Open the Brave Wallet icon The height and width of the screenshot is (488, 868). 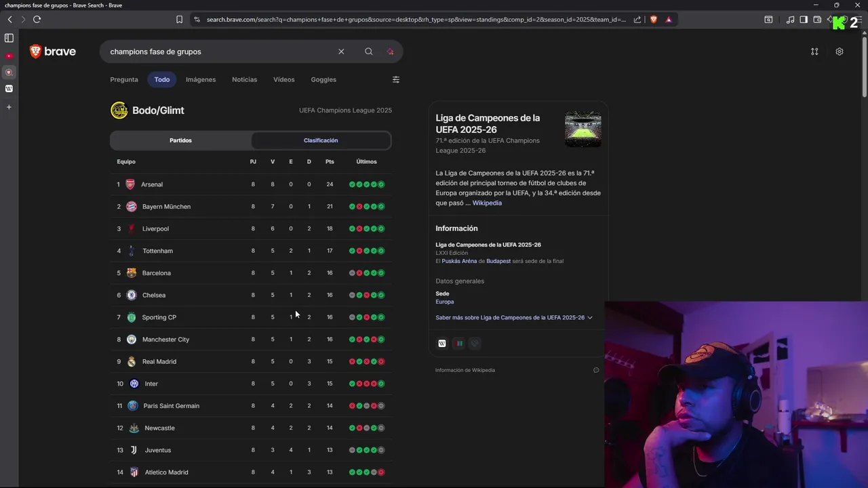tap(817, 20)
